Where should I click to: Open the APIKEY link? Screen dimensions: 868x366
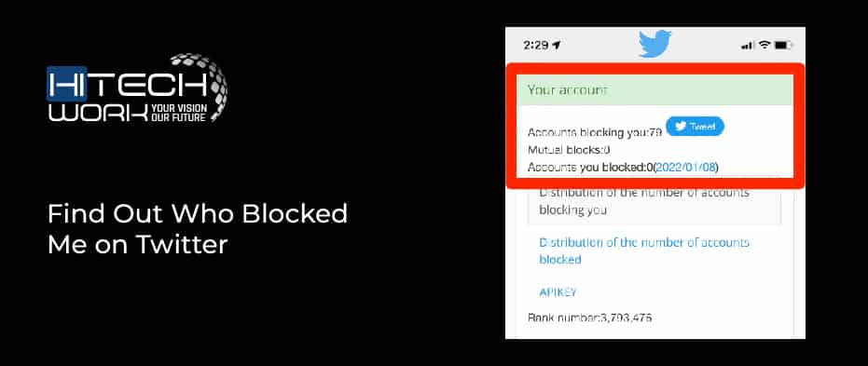(x=558, y=292)
